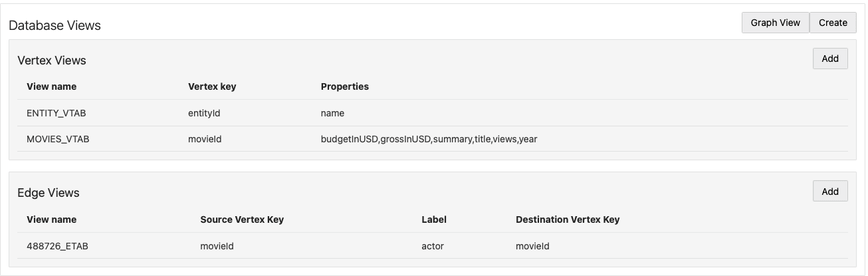The width and height of the screenshot is (868, 276).
Task: Select the ENTITY_VTAB view name
Action: [x=56, y=113]
